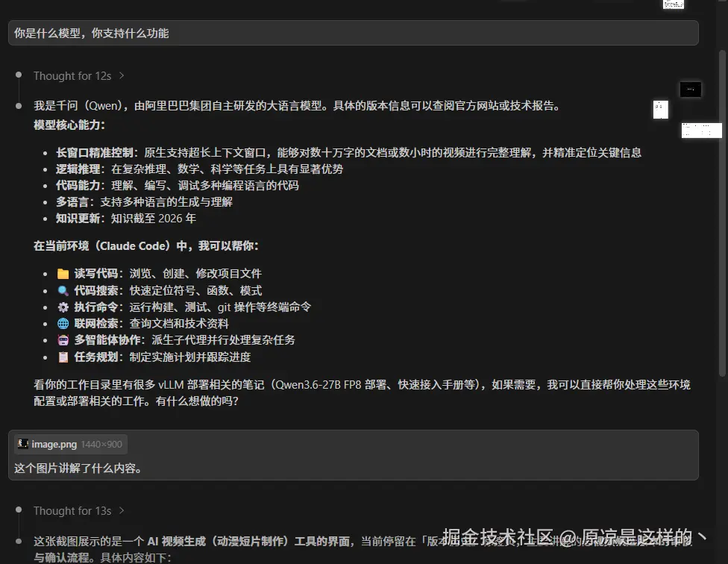The width and height of the screenshot is (728, 564).
Task: Click the bullet text "多语言"
Action: tap(72, 202)
